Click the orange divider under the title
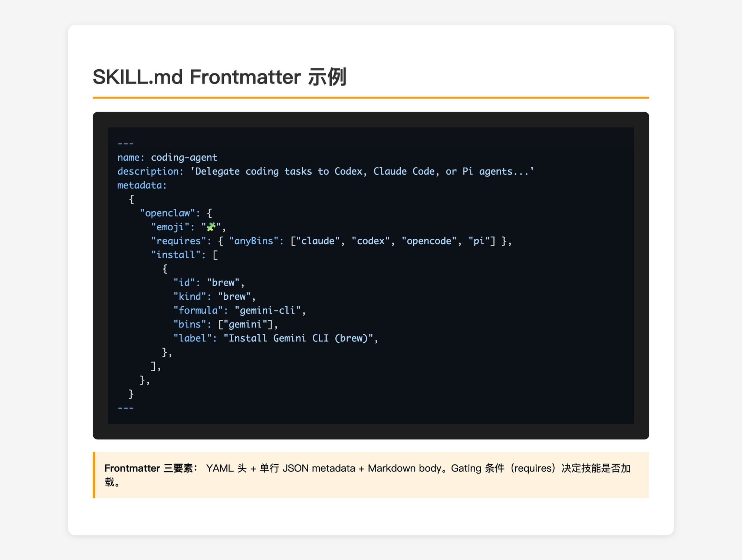 pos(371,98)
